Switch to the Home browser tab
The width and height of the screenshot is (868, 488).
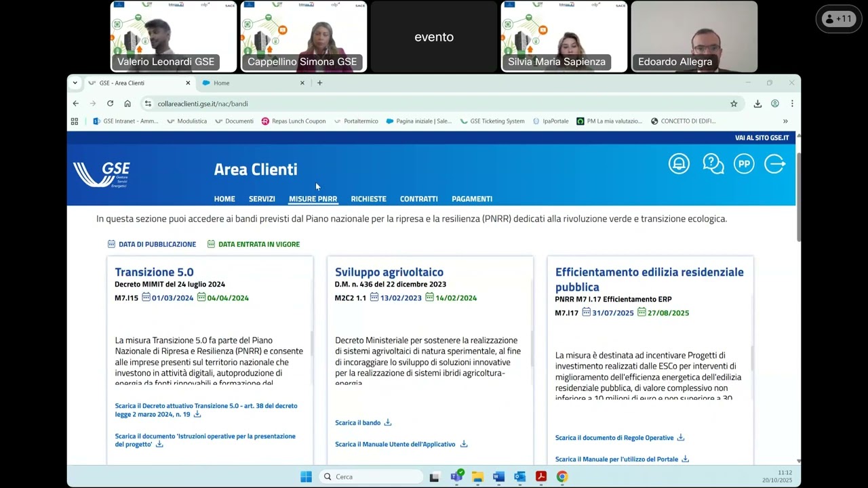[253, 83]
